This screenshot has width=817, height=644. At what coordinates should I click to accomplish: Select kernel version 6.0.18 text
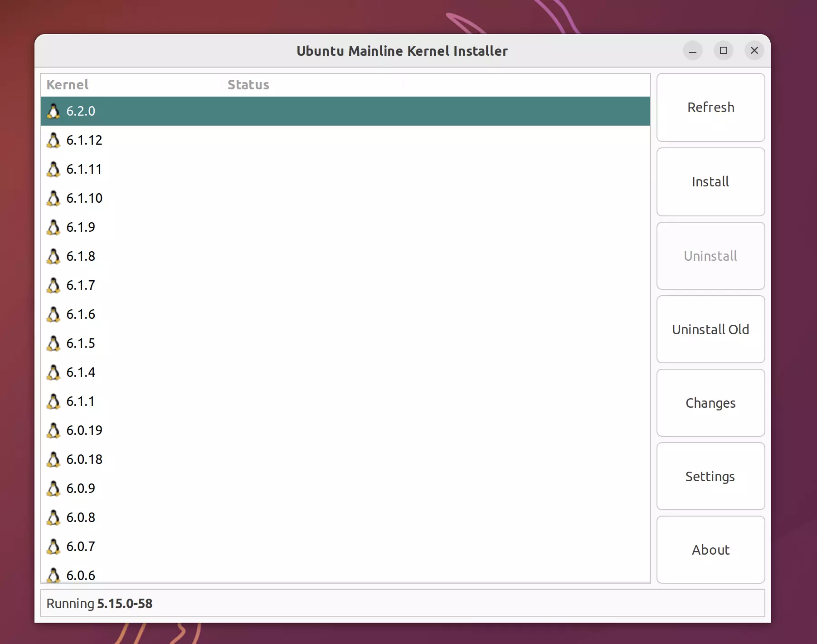click(84, 459)
